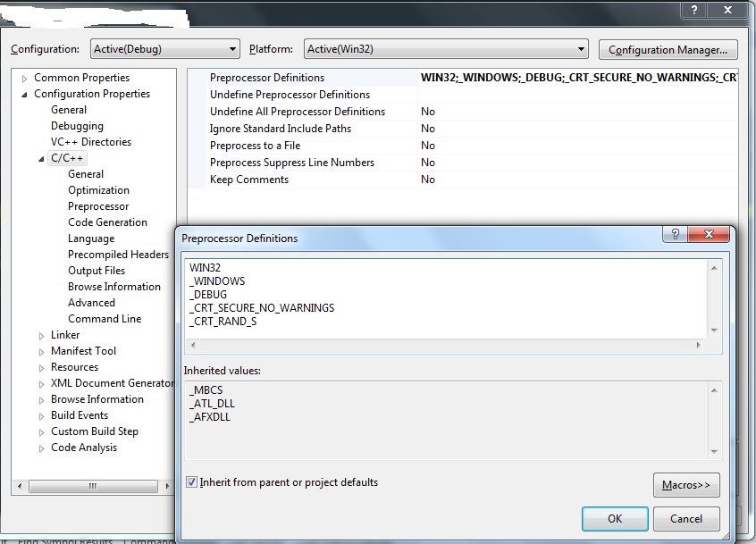Click the editor's horizontal scroll left arrow
Viewport: 756px width, 544px height.
click(193, 345)
